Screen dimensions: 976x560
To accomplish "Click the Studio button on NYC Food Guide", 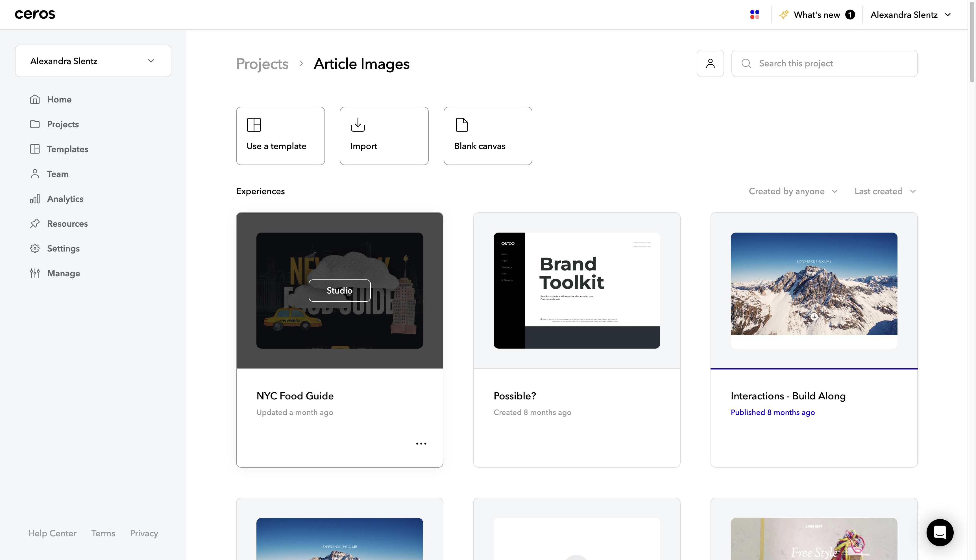I will click(x=339, y=290).
